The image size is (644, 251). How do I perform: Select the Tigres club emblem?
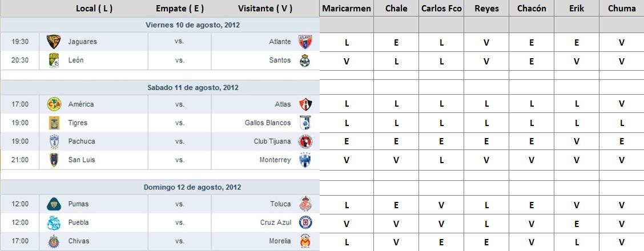[x=54, y=123]
